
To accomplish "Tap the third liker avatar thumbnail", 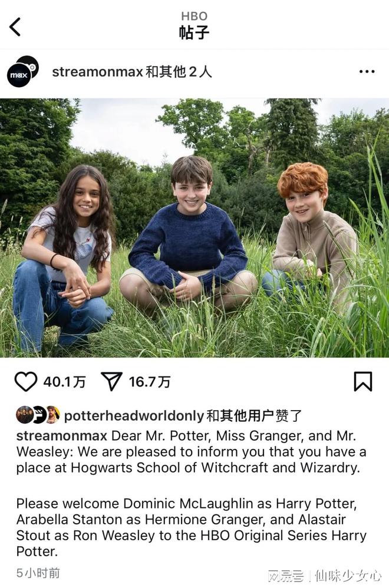I will (52, 415).
